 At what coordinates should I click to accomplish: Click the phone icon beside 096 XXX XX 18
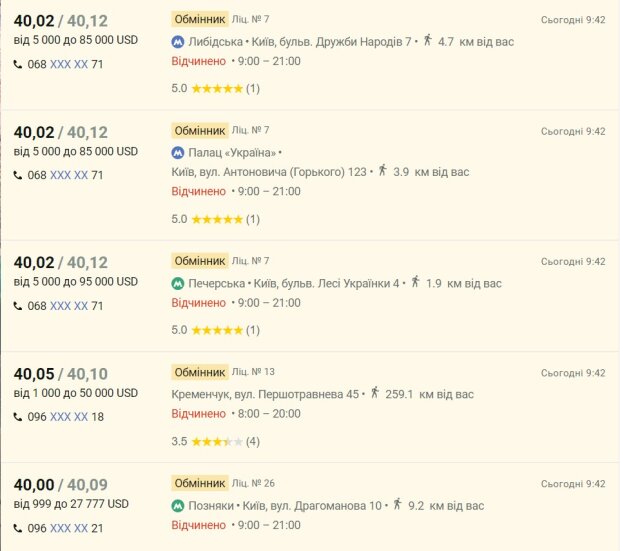click(x=18, y=417)
